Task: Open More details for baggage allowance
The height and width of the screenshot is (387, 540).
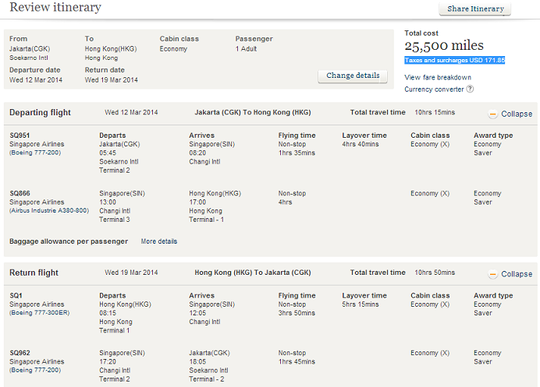Action: (x=159, y=242)
